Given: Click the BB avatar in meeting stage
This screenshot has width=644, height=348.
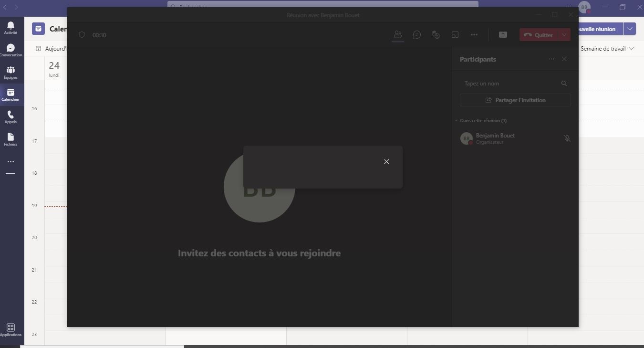Looking at the screenshot, I should [260, 187].
